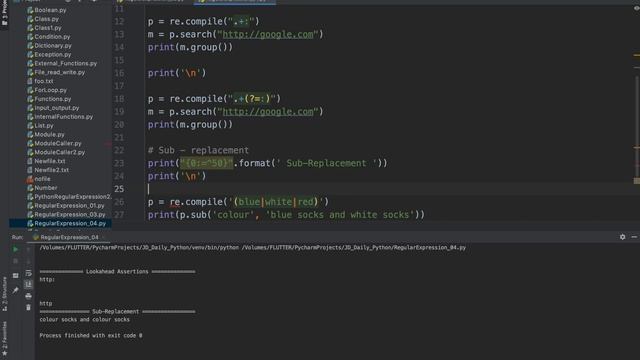
Task: Toggle Soft-Wrap in Run console
Action: point(28,273)
